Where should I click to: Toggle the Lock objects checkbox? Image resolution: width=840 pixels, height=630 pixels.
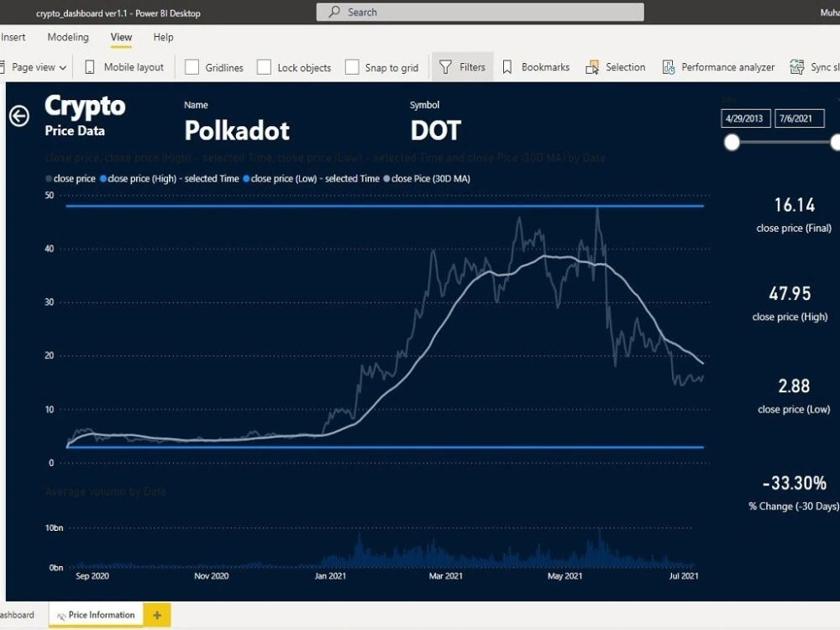(264, 67)
